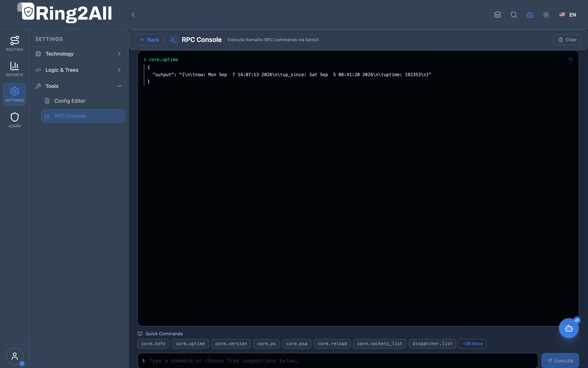Select the Settings gear in the sidebar
The image size is (588, 368).
14,94
